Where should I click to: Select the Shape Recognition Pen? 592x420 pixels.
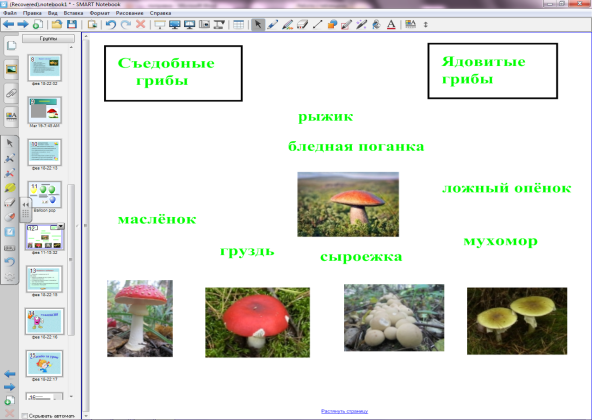pos(347,25)
